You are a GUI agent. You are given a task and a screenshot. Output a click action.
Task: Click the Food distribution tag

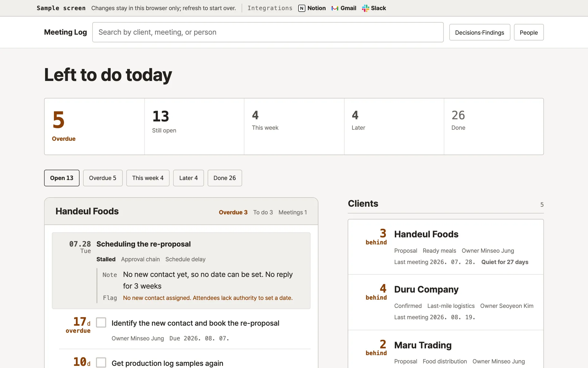click(x=445, y=361)
